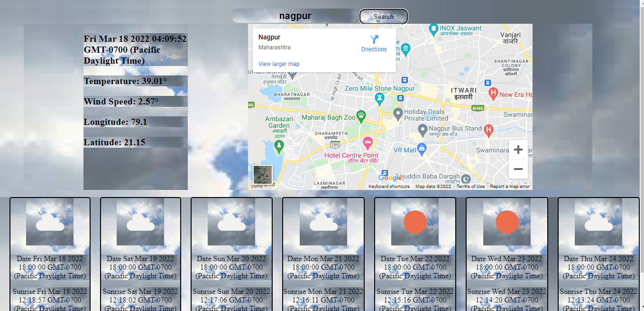Click the cloud icon on Fri Mar 18 card
This screenshot has width=644, height=311.
50,222
